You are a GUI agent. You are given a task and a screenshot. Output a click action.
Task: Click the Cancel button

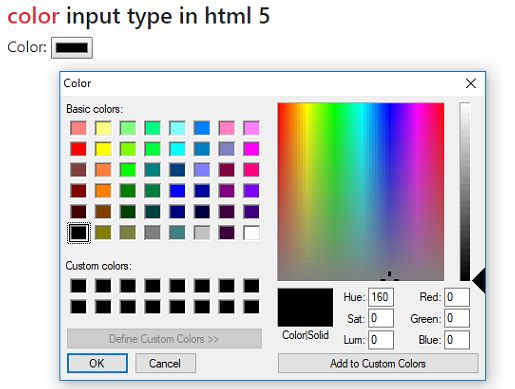(x=165, y=363)
